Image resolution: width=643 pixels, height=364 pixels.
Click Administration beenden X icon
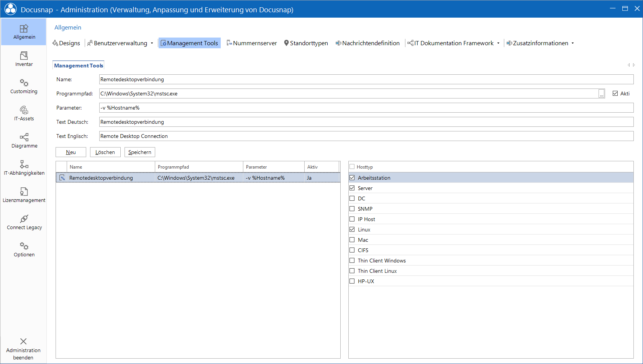tap(23, 341)
